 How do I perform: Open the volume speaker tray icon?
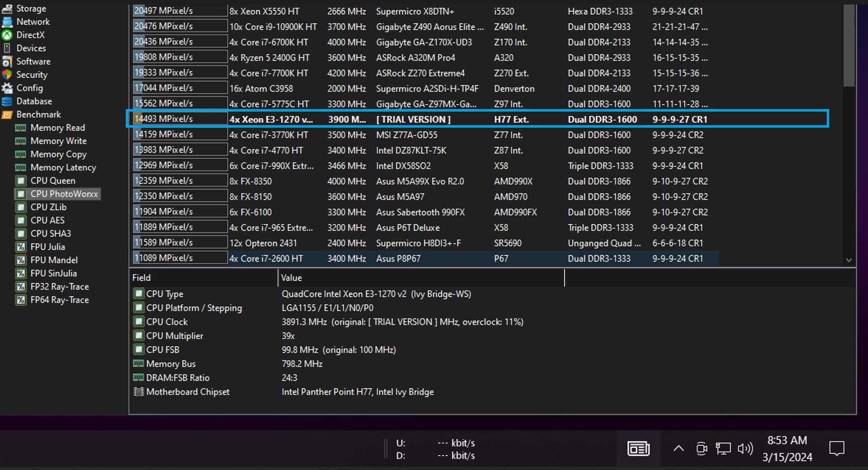click(745, 448)
